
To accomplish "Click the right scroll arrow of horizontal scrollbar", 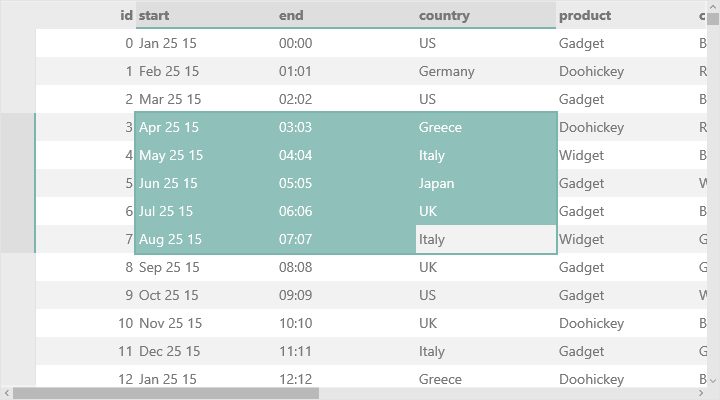I will click(713, 393).
